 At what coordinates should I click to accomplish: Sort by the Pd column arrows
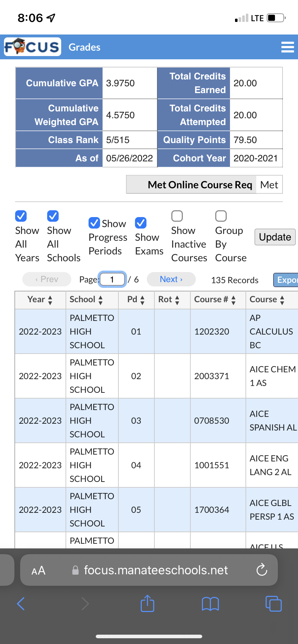[x=143, y=300]
